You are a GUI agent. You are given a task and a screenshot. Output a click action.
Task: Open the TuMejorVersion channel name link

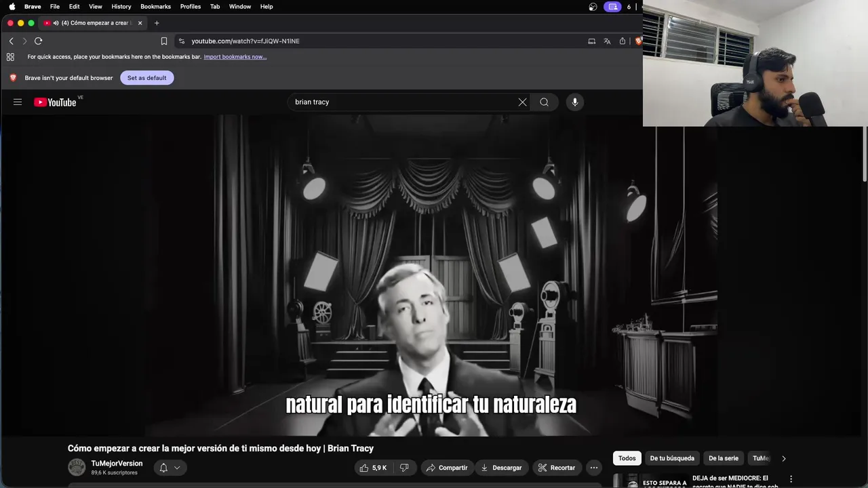coord(117,464)
